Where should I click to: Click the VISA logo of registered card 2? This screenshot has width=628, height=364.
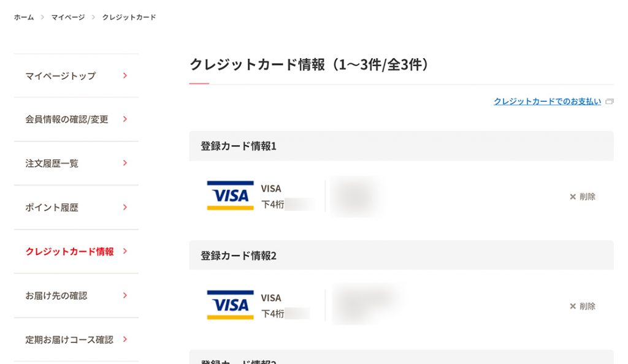(x=230, y=305)
